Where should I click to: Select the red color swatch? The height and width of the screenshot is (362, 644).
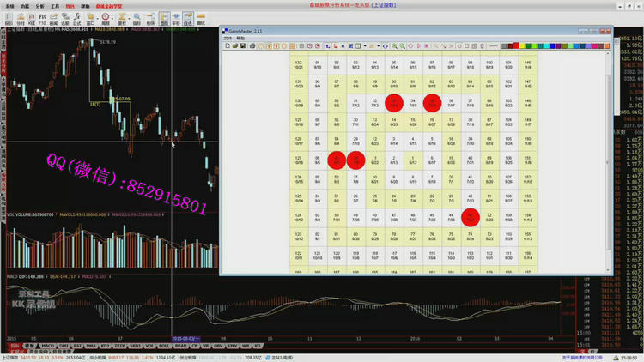(516, 46)
